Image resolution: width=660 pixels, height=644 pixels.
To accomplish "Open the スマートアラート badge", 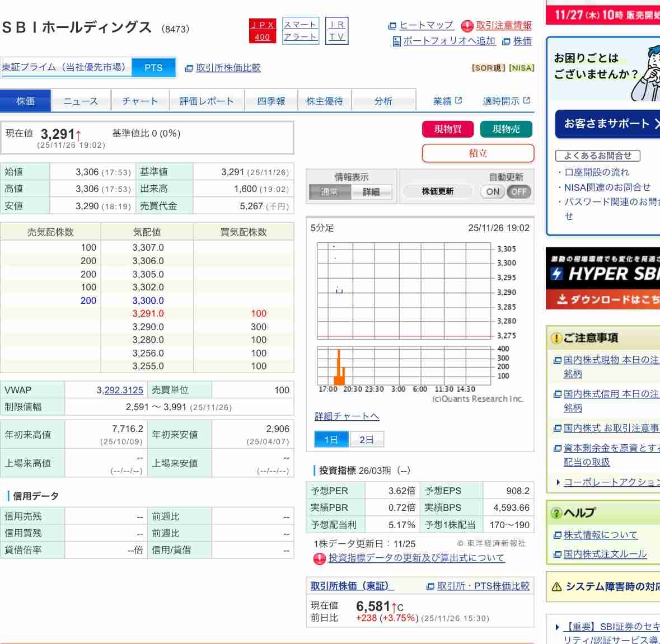I will [301, 31].
